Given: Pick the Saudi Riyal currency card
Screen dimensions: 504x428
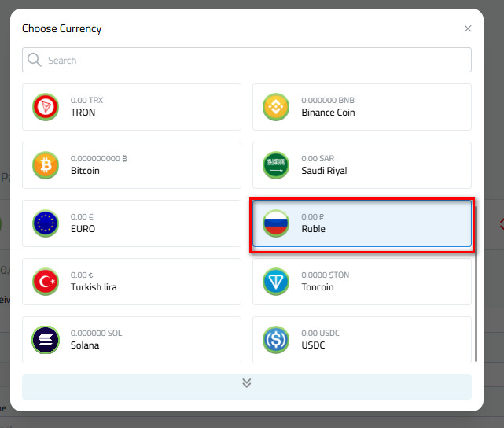Looking at the screenshot, I should pos(362,165).
